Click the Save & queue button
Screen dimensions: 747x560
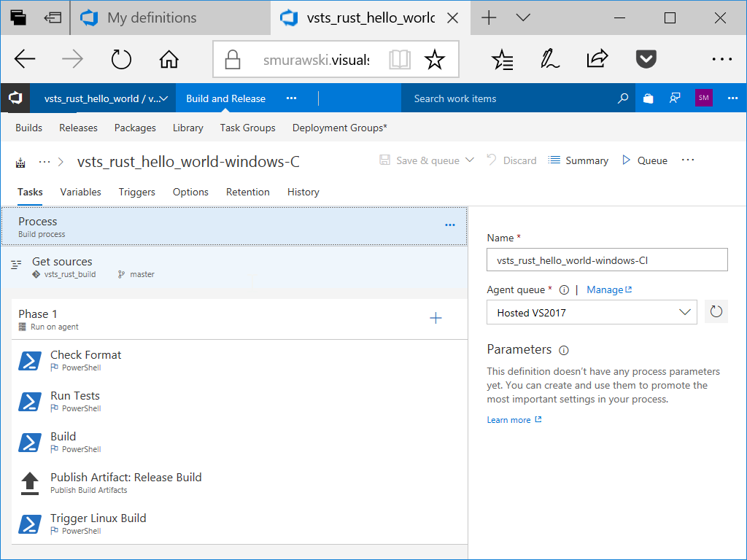(x=419, y=160)
